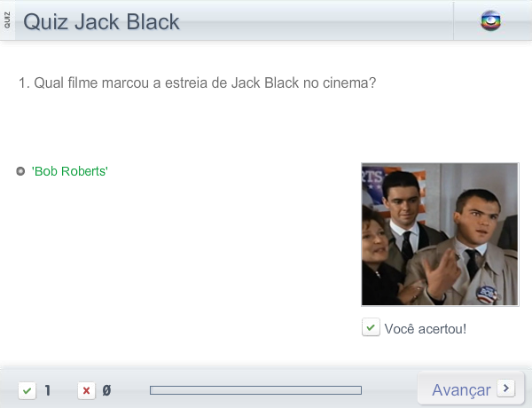Click the correct answers checkmark icon

[27, 390]
